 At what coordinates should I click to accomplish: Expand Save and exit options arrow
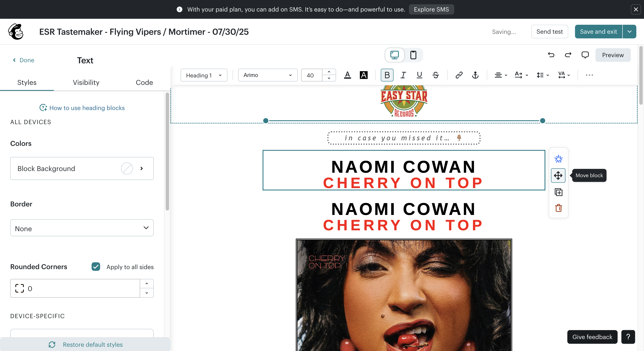tap(630, 32)
